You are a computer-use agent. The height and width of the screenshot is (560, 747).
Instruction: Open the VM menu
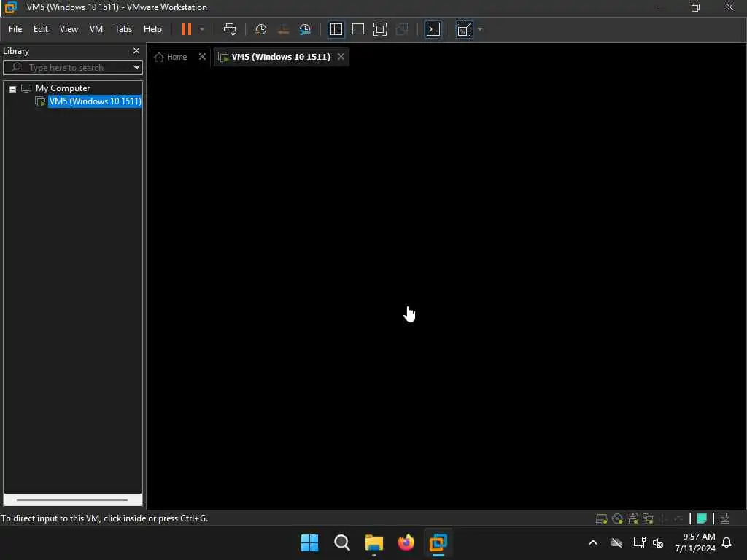[96, 29]
